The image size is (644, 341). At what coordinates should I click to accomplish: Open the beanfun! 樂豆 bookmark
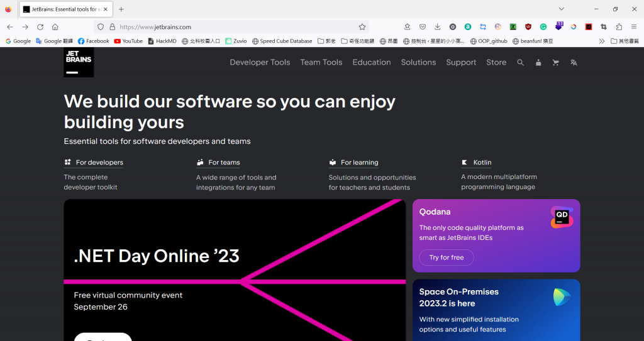point(533,41)
